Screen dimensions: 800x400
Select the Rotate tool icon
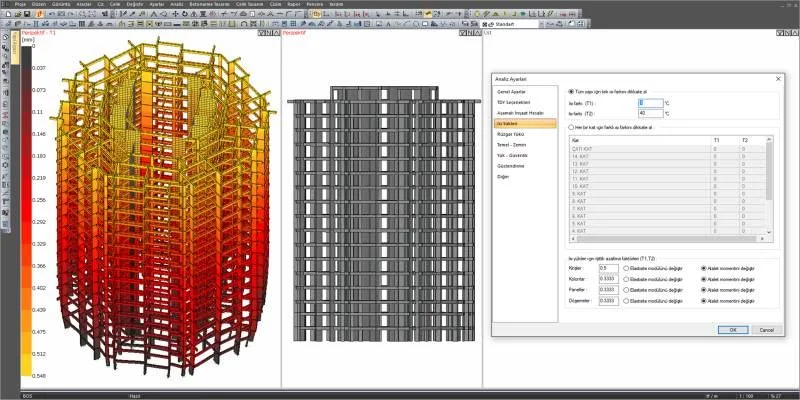pos(185,14)
